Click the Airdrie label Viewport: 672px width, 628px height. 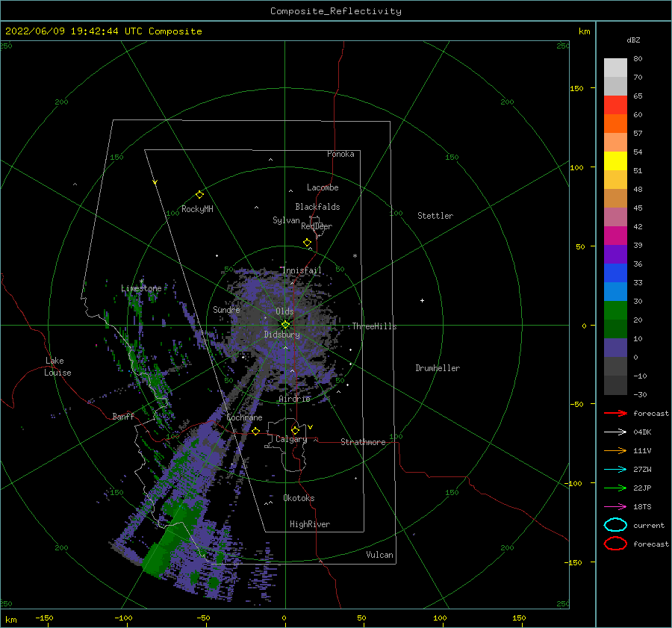point(294,399)
